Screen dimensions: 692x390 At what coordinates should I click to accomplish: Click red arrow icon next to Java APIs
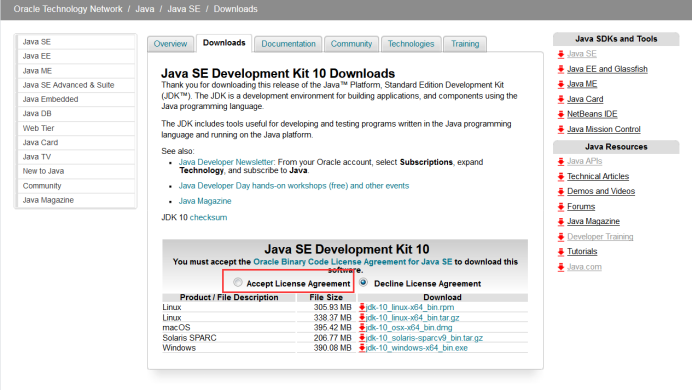(561, 161)
